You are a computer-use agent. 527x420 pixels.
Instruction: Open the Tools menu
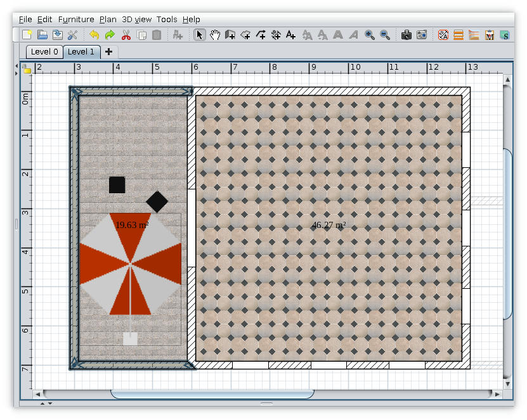(167, 20)
